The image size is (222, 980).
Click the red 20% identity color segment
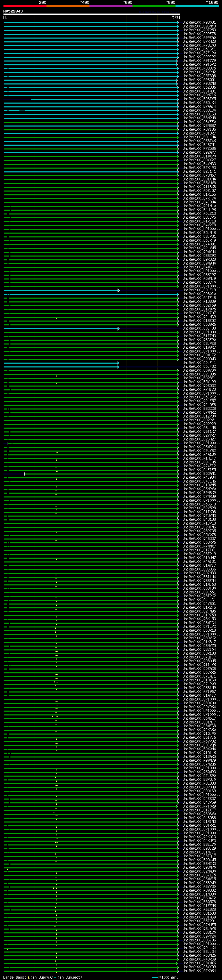[25, 6]
